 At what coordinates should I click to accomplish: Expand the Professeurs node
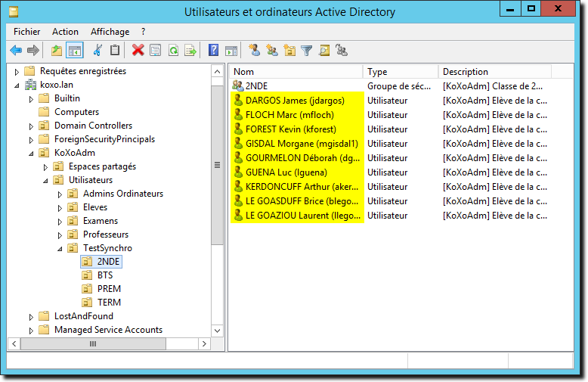(x=60, y=235)
